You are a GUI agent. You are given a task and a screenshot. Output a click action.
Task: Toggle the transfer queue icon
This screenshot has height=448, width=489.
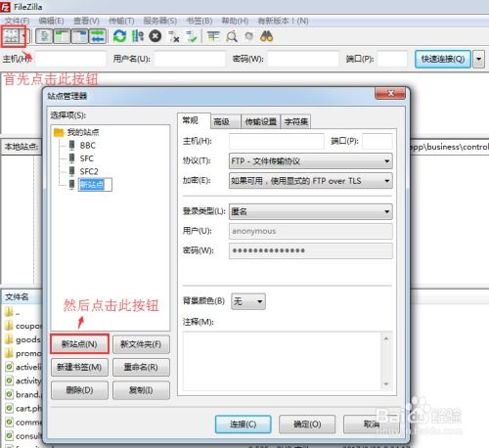tap(98, 36)
